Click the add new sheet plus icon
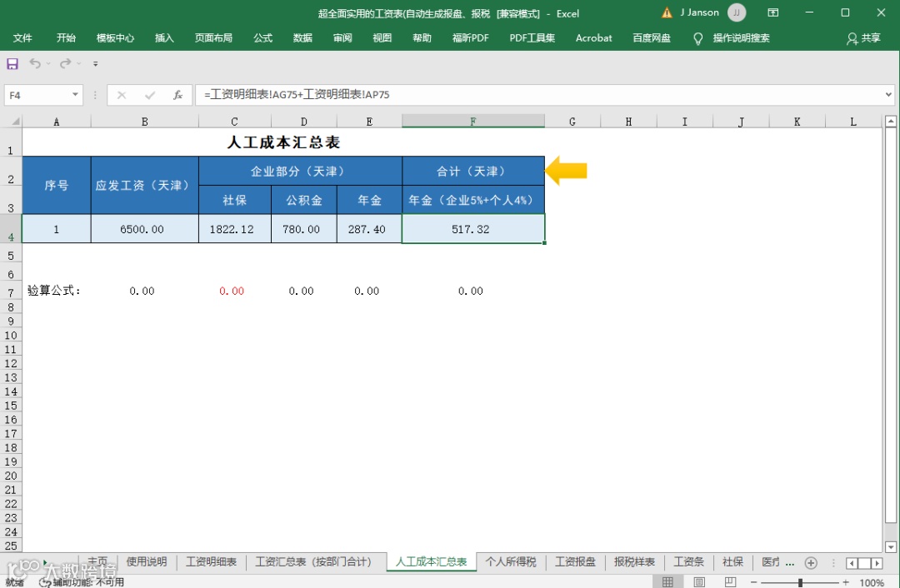Screen dimensions: 900x588 tap(811, 563)
